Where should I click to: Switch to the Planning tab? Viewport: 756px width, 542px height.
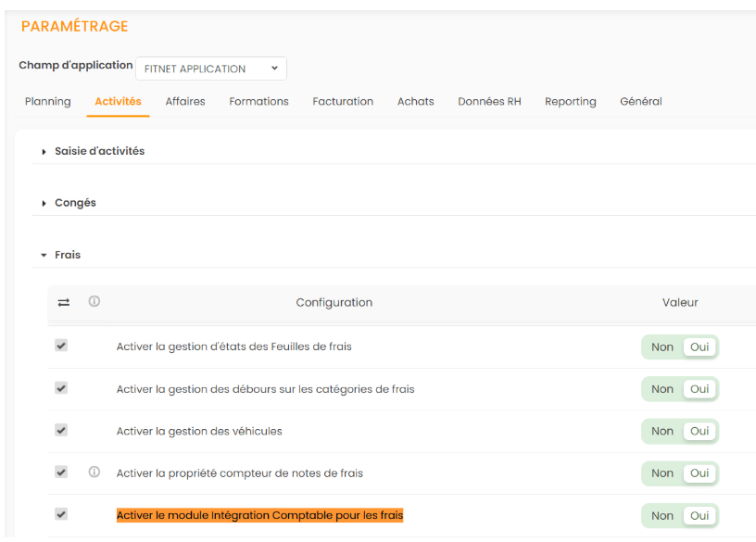pyautogui.click(x=47, y=102)
